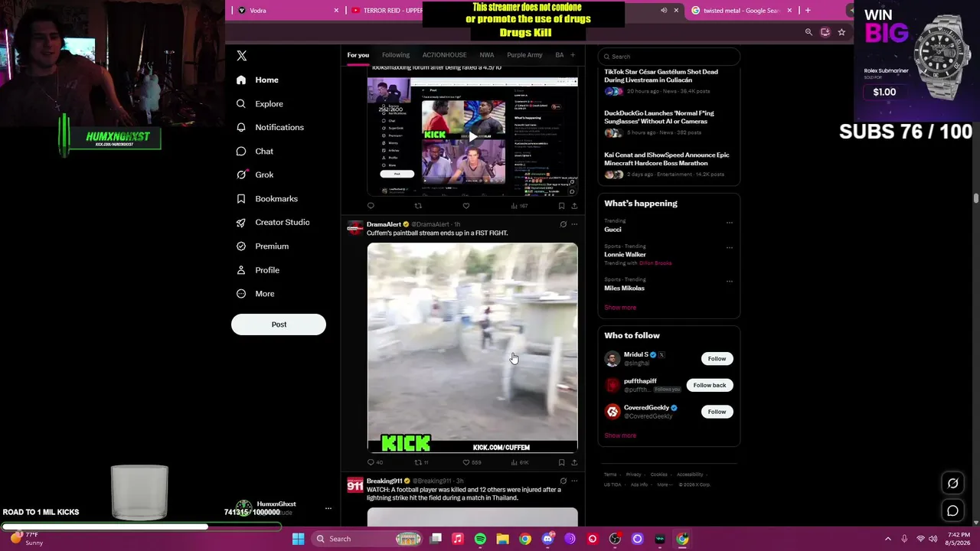Open Chat from the sidebar
The height and width of the screenshot is (551, 980).
click(x=255, y=151)
